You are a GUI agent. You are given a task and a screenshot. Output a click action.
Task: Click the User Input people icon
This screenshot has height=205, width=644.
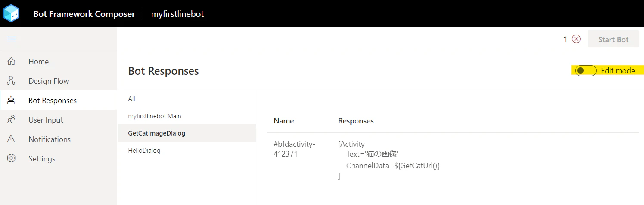tap(11, 120)
